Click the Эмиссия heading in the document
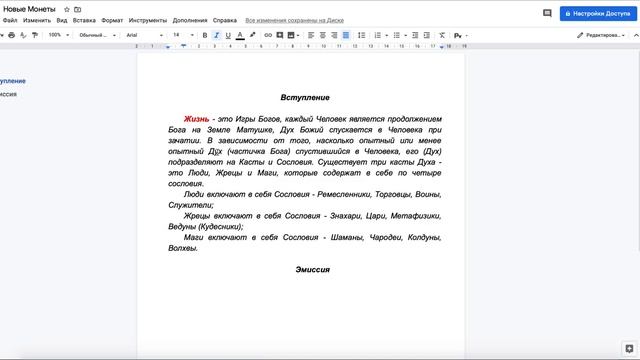This screenshot has height=360, width=640. 313,269
